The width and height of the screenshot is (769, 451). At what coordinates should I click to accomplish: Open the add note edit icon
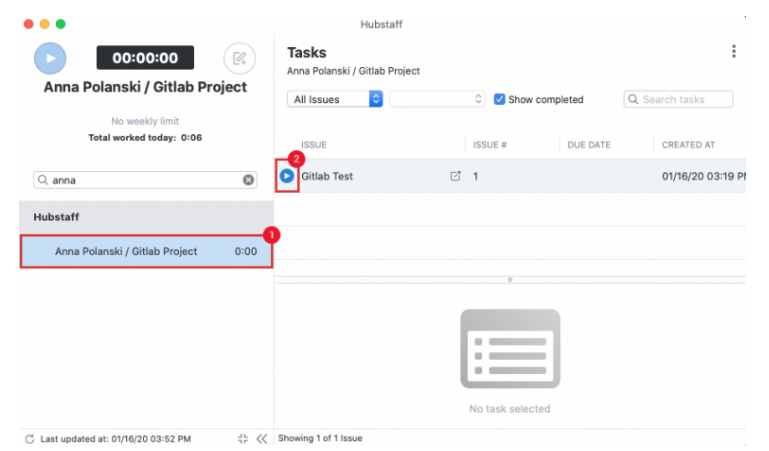[x=238, y=59]
